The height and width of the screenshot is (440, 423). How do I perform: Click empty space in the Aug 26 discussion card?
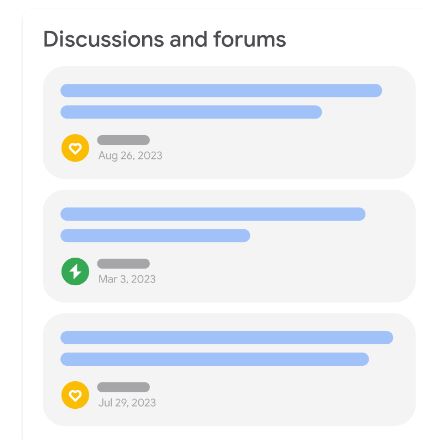coord(283,148)
